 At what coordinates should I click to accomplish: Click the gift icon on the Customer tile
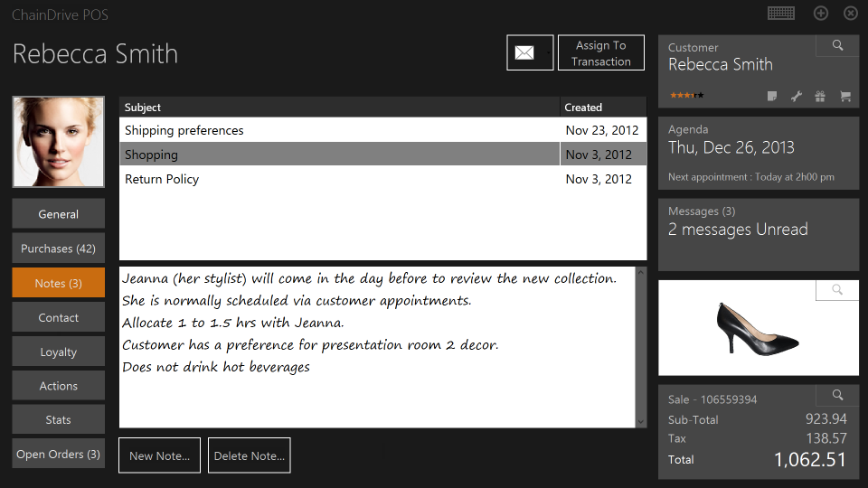tap(820, 97)
